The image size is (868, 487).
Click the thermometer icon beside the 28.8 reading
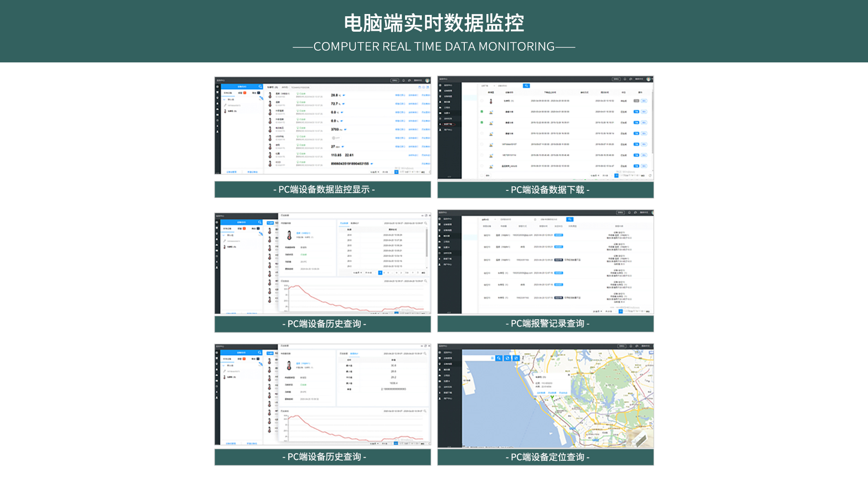coord(270,95)
